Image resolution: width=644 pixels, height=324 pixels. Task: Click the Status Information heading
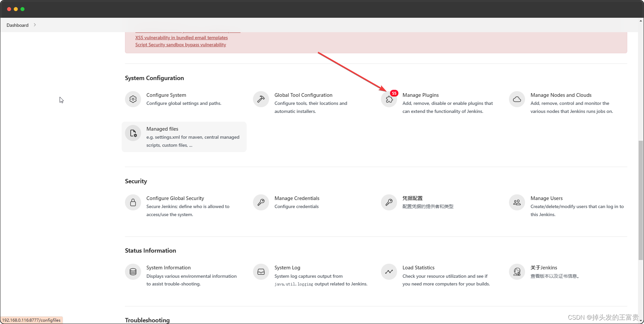coord(150,251)
